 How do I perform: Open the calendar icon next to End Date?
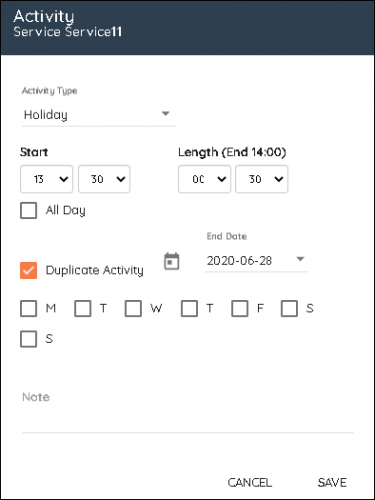(x=172, y=261)
